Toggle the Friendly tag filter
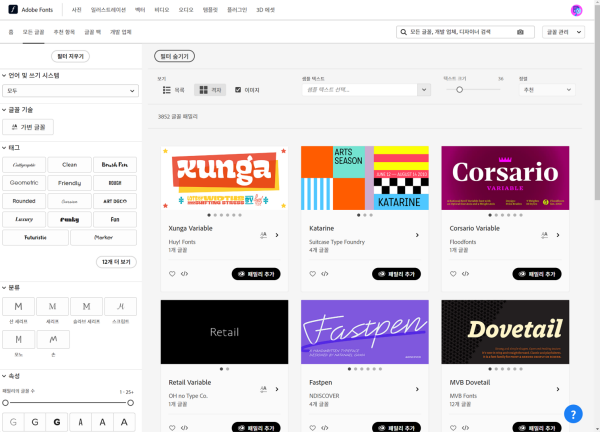 click(70, 183)
